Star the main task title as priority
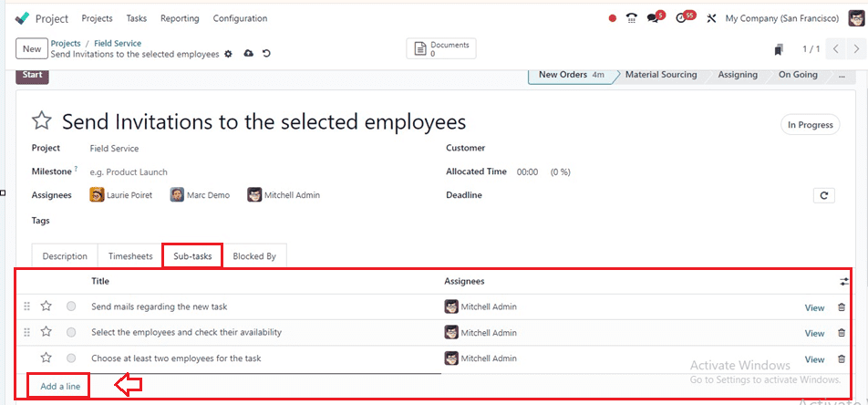Viewport: 868px width, 405px height. pos(42,120)
